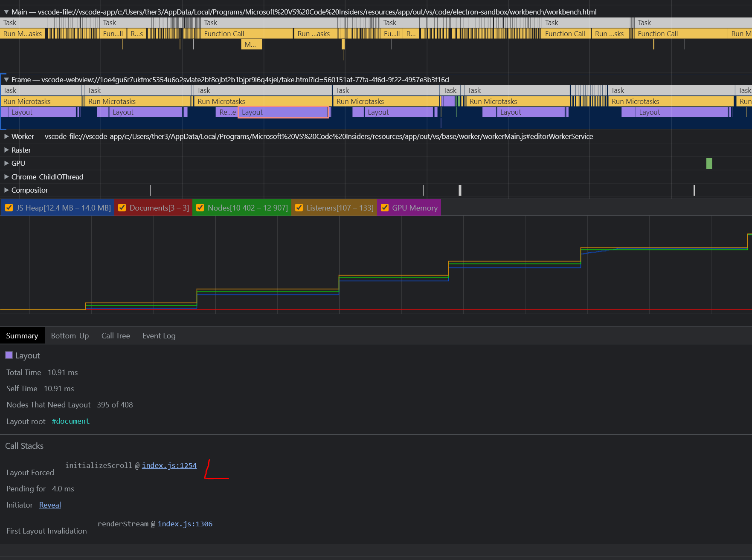Disable the Documents counter
752x560 pixels.
pos(122,208)
